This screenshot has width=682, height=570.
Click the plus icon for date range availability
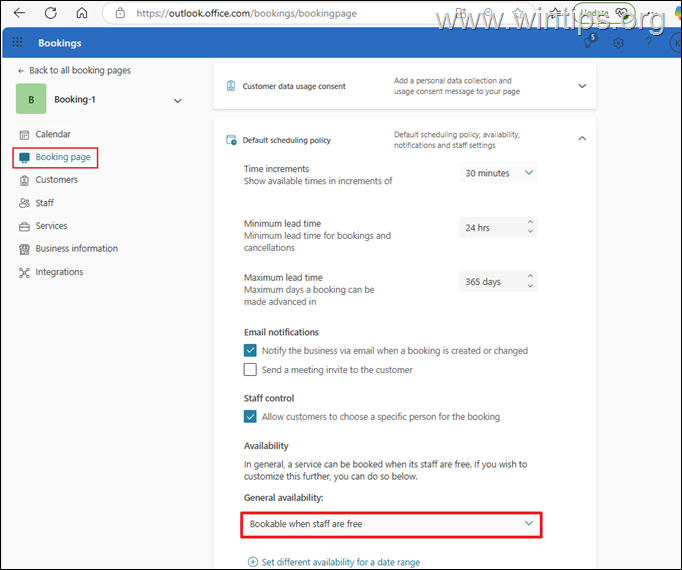pos(253,562)
